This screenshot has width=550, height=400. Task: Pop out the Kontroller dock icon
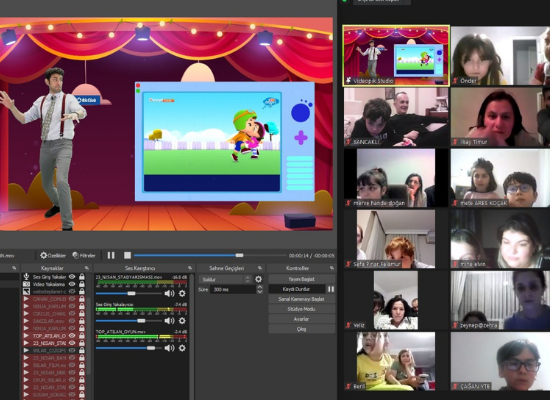coord(331,268)
